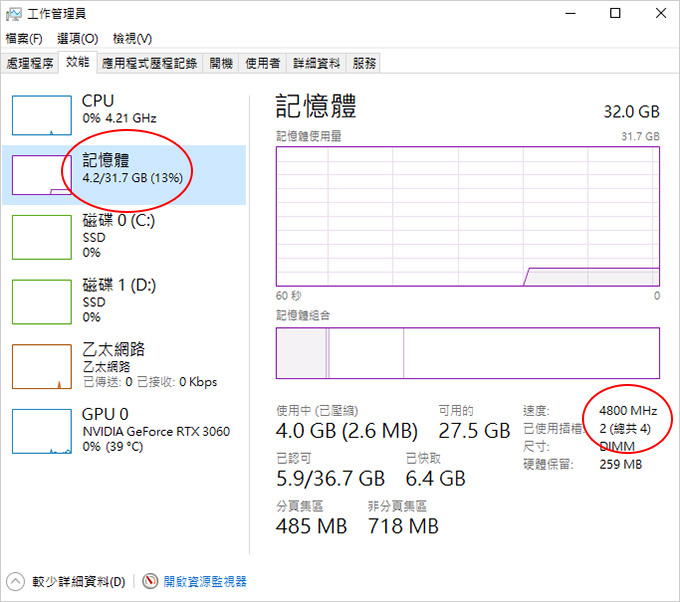
Task: Click the 記憶體使用量 usage graph
Action: tap(468, 216)
